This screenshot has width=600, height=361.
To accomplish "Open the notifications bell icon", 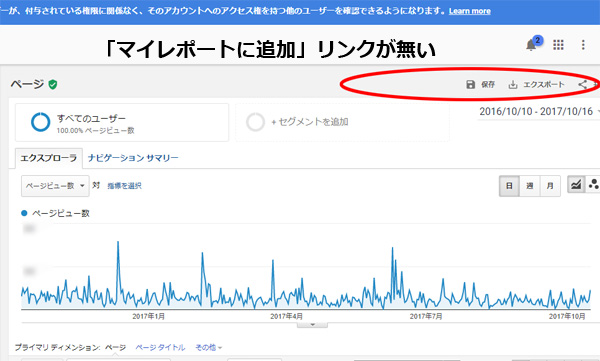I will point(531,45).
